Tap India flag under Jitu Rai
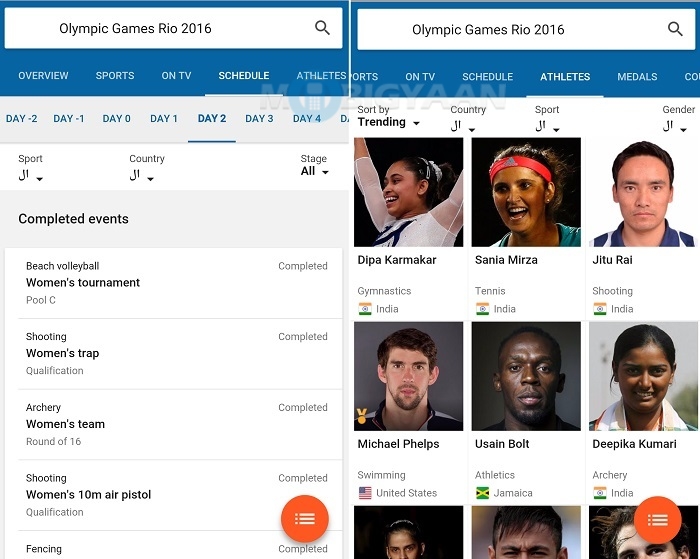Viewport: 700px width, 559px height. [x=600, y=309]
